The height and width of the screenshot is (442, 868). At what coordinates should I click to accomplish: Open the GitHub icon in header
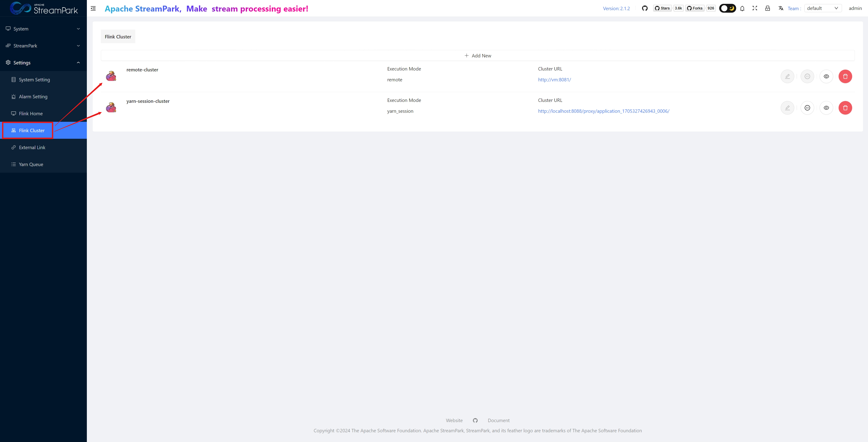[645, 8]
